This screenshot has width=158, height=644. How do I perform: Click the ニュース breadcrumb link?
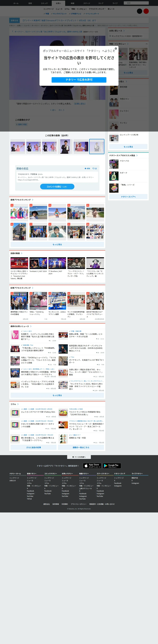pyautogui.click(x=27, y=26)
